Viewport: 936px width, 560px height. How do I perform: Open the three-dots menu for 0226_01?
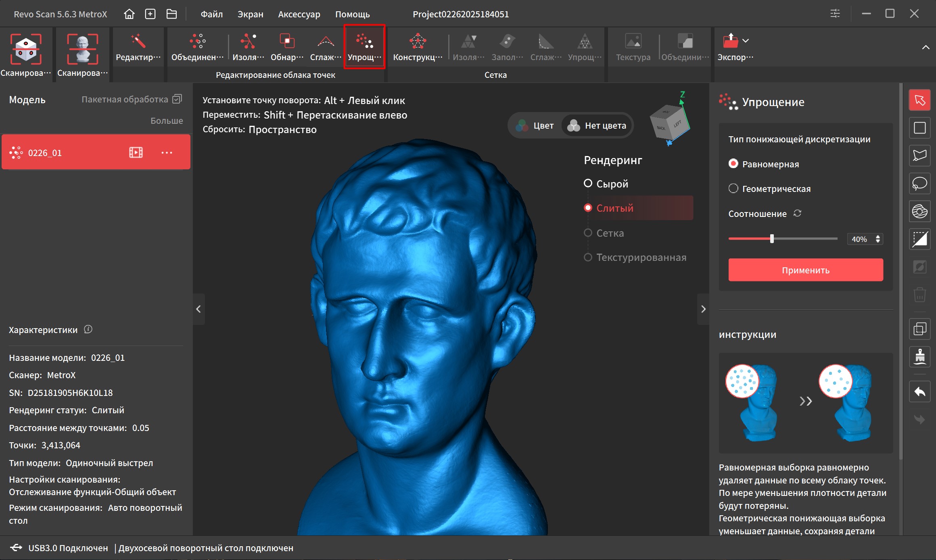(167, 152)
